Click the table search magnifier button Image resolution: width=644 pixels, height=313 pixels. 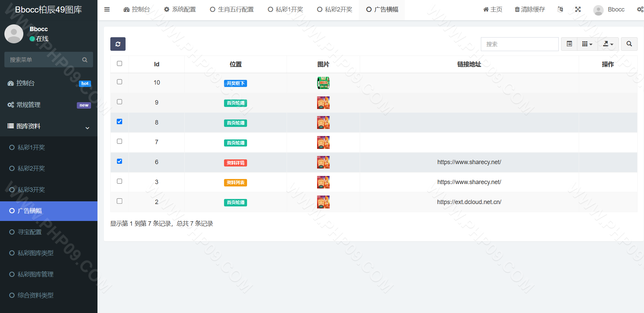(x=629, y=44)
